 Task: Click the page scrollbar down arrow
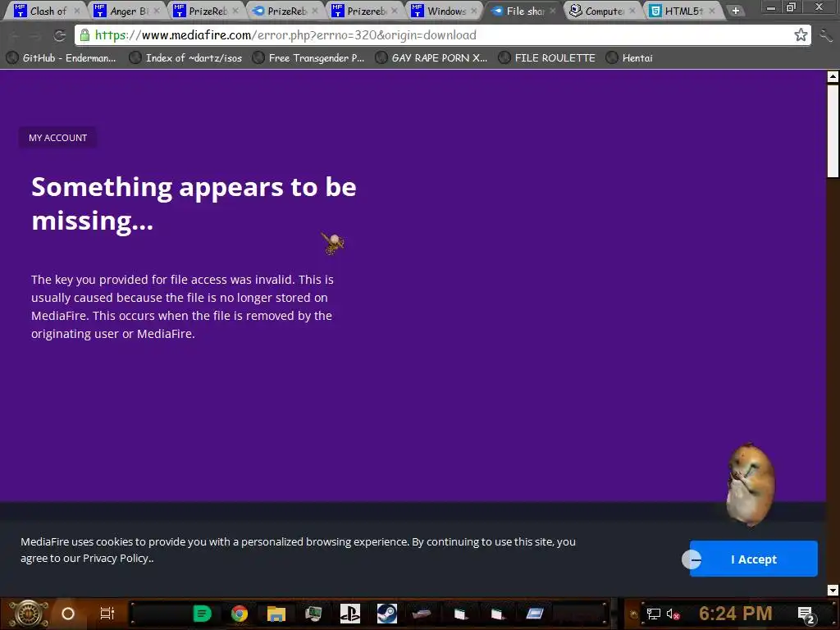833,591
